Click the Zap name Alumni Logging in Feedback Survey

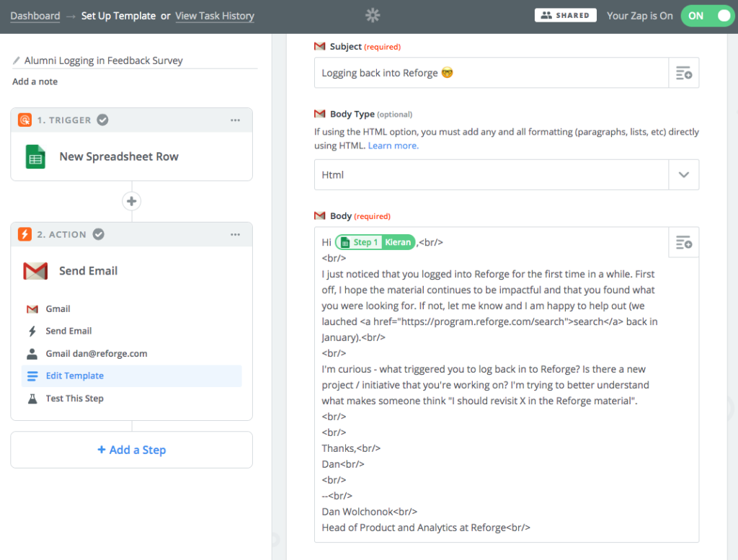pos(104,61)
